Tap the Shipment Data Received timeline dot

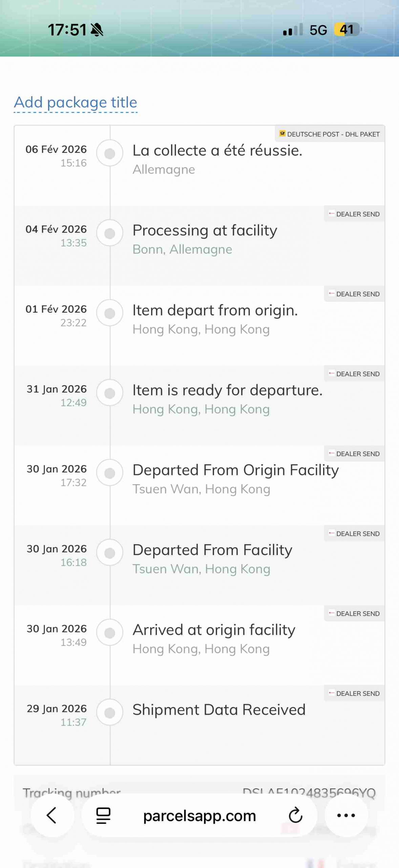(109, 713)
